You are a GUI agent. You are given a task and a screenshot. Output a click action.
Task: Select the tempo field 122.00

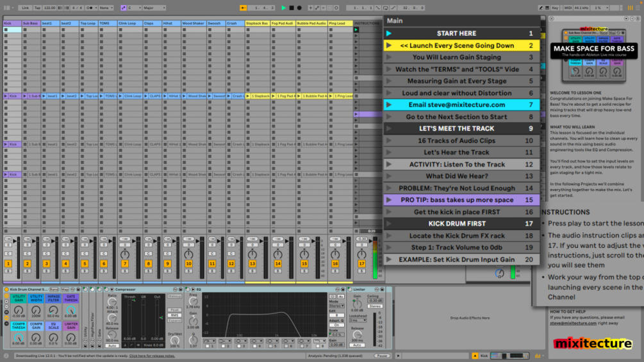tap(50, 8)
